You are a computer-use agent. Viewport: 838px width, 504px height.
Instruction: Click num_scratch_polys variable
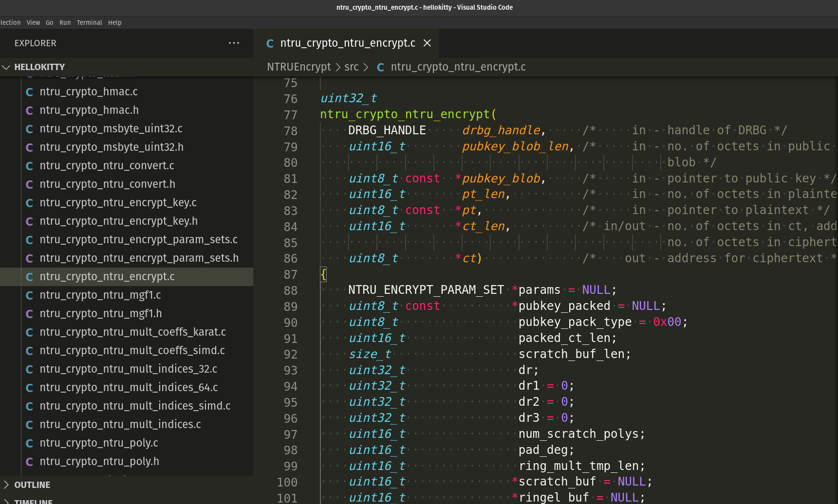[578, 434]
